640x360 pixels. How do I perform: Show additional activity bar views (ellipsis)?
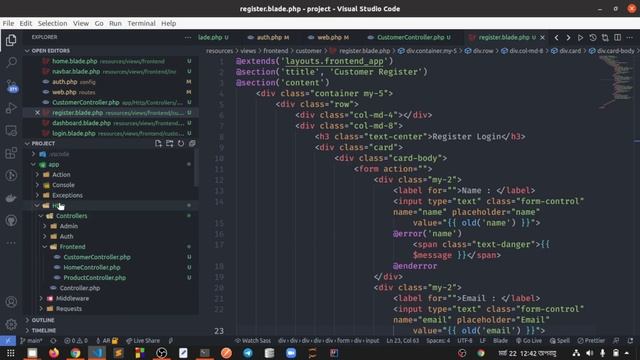pos(11,243)
